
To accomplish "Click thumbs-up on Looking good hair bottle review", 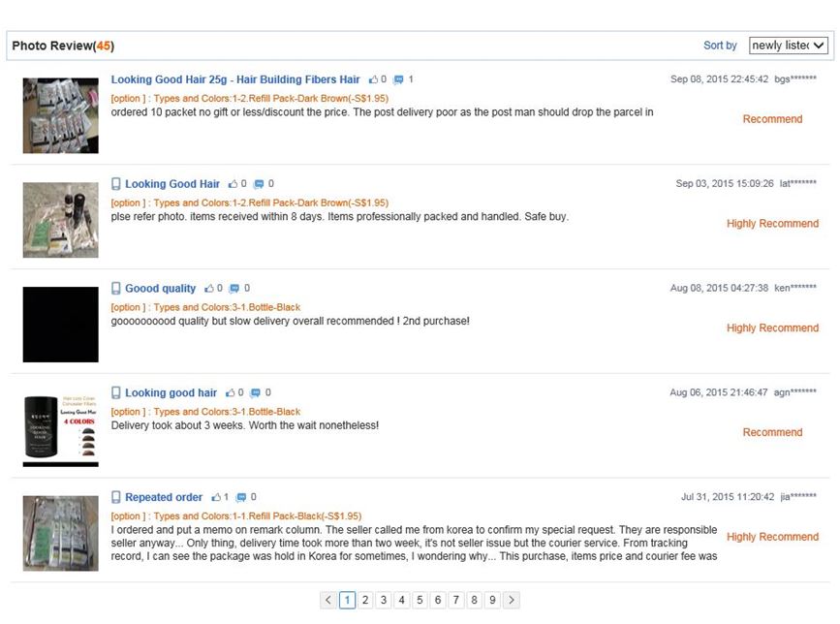I will [231, 393].
